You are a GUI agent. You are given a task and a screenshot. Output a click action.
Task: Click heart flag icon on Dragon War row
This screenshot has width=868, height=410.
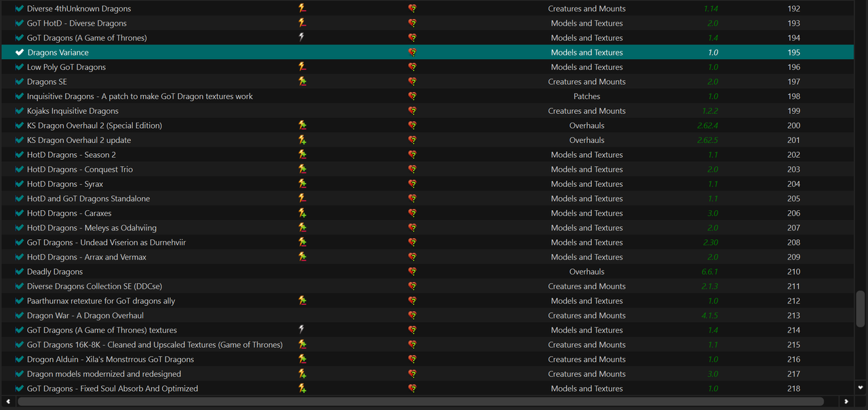[412, 316]
